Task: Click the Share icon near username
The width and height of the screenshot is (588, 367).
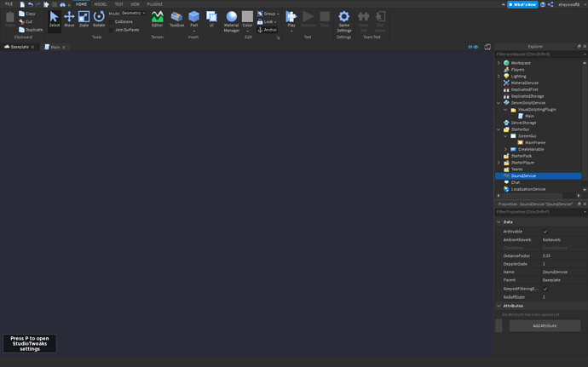Action: (x=551, y=4)
